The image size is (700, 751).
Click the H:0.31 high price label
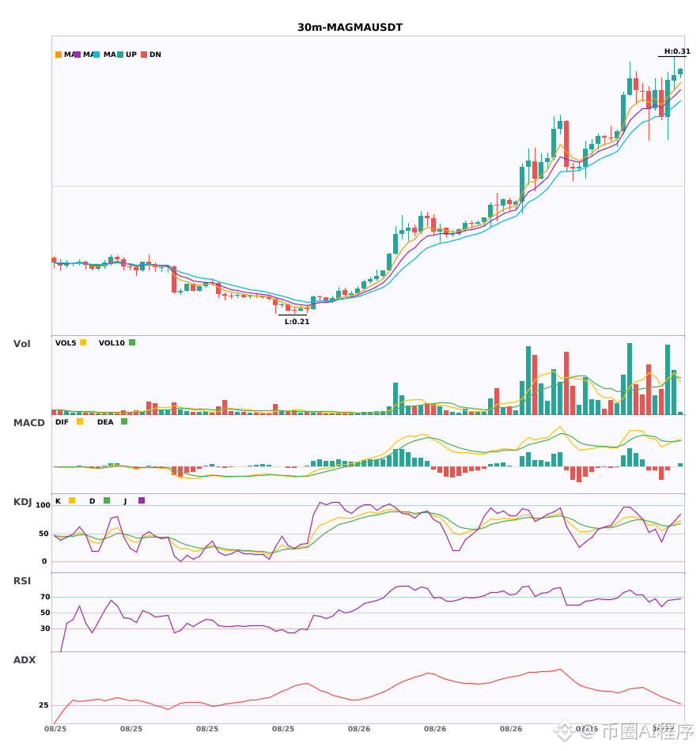point(677,51)
